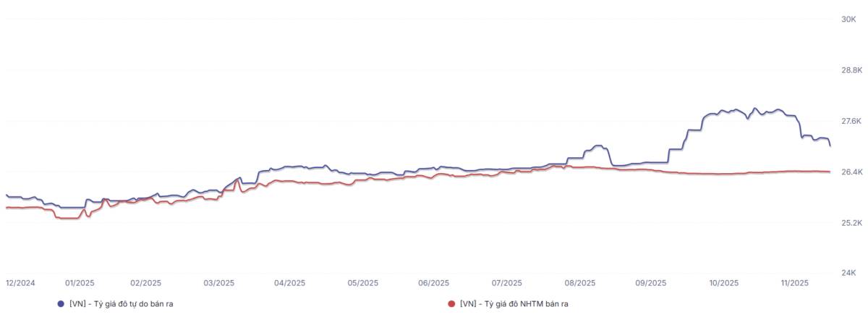
Task: Click the 04/2025 x-axis label
Action: coord(290,283)
